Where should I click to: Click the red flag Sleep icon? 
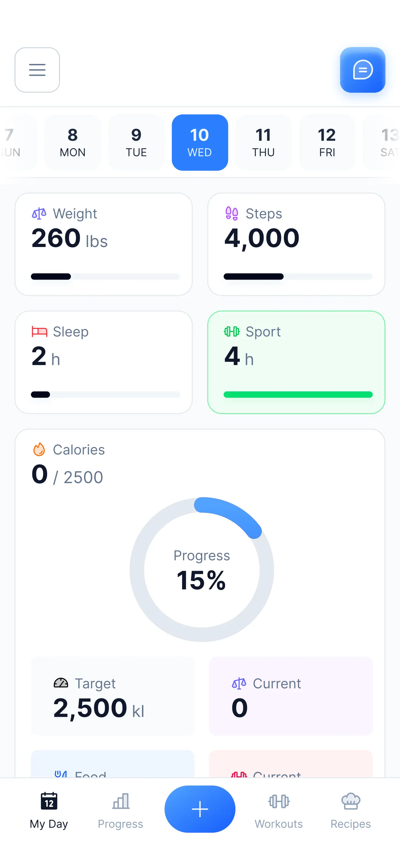[40, 331]
